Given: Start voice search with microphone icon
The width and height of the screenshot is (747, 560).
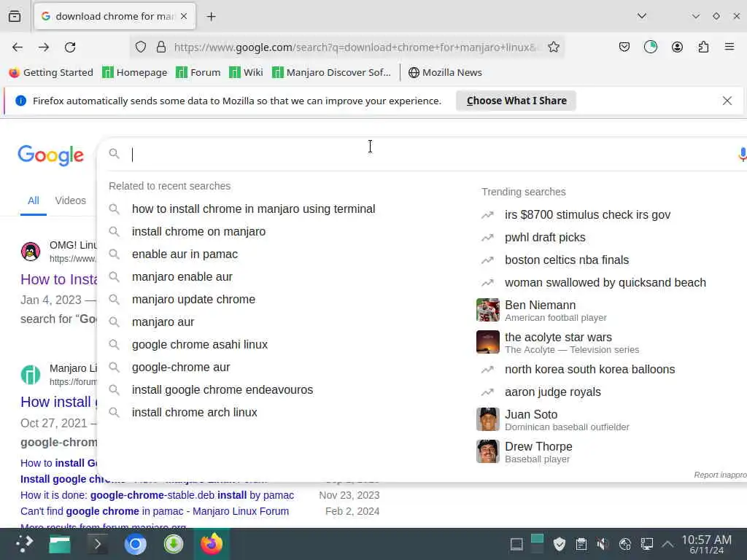Looking at the screenshot, I should (742, 155).
